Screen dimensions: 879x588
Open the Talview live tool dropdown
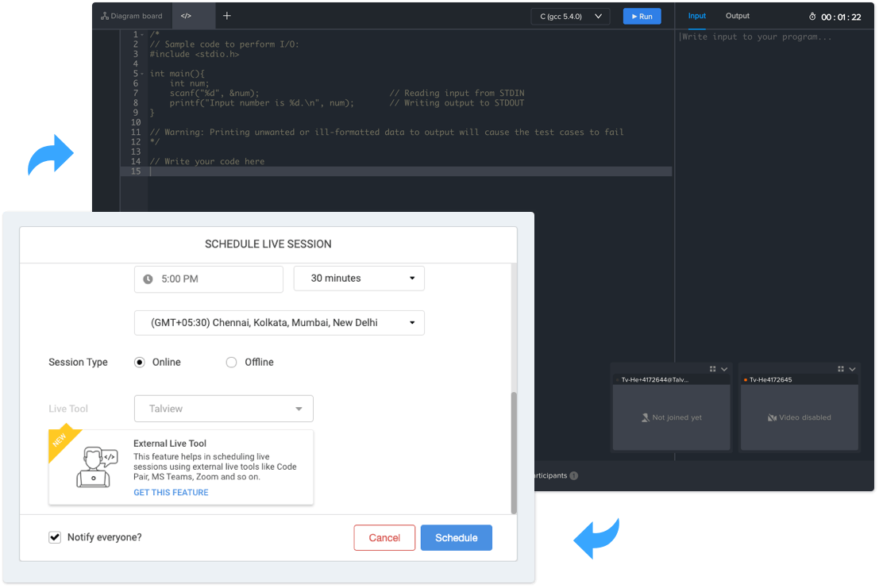tap(224, 409)
